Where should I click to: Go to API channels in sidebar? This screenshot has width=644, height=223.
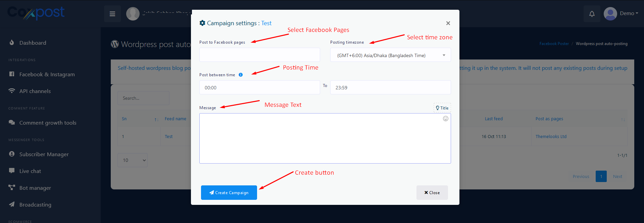coord(35,91)
